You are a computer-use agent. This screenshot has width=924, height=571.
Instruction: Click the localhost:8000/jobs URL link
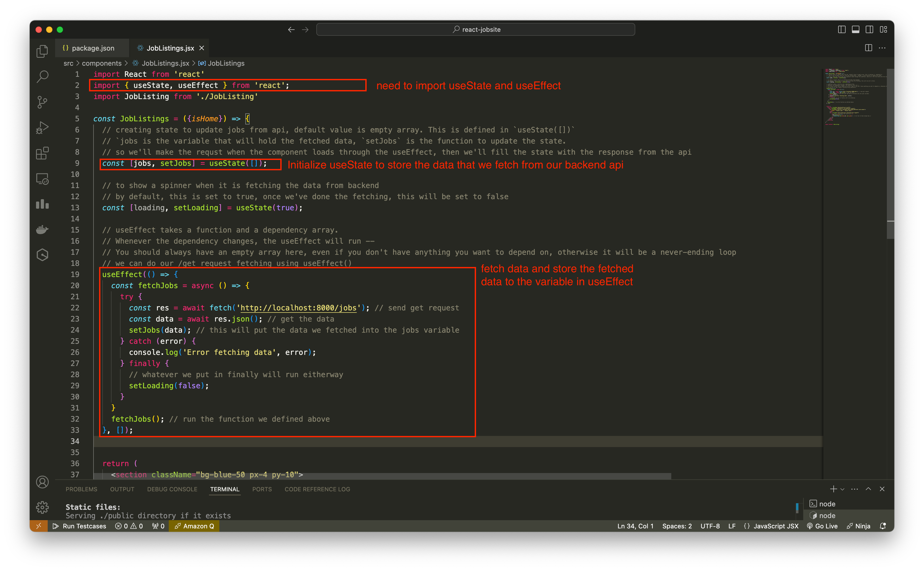[298, 308]
